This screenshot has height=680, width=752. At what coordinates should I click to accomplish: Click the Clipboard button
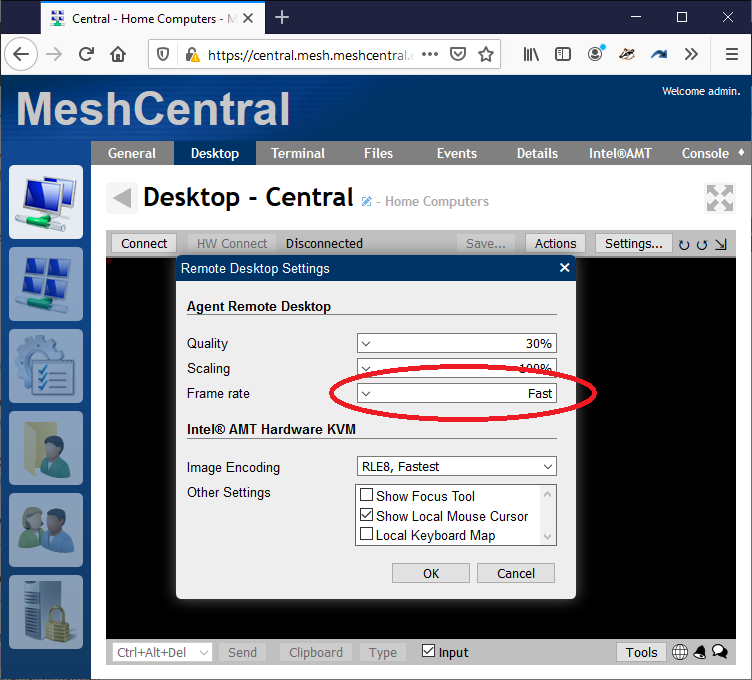316,652
